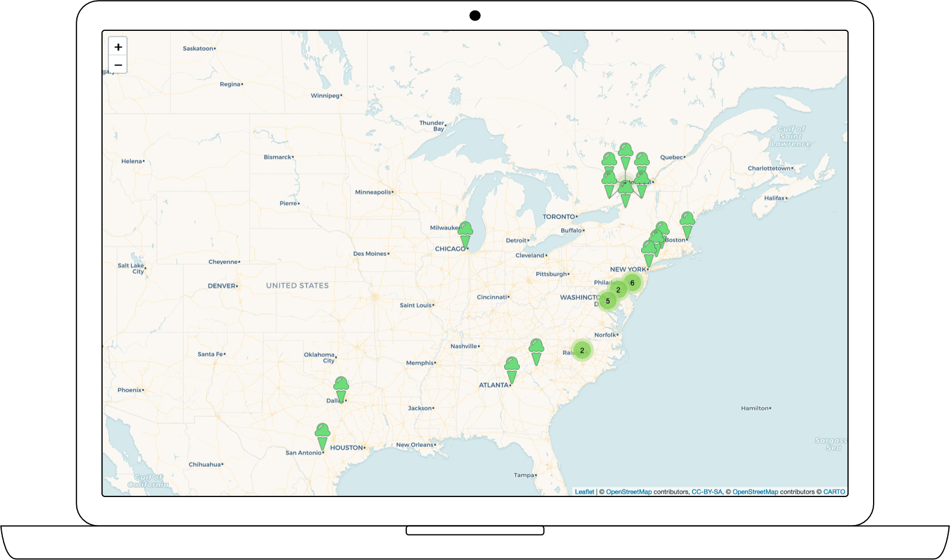Expand the cluster of 2 near Raleigh

[x=582, y=350]
